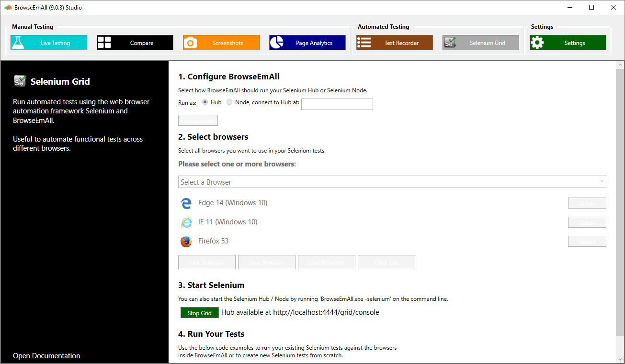Select the Node radio button

pos(229,102)
